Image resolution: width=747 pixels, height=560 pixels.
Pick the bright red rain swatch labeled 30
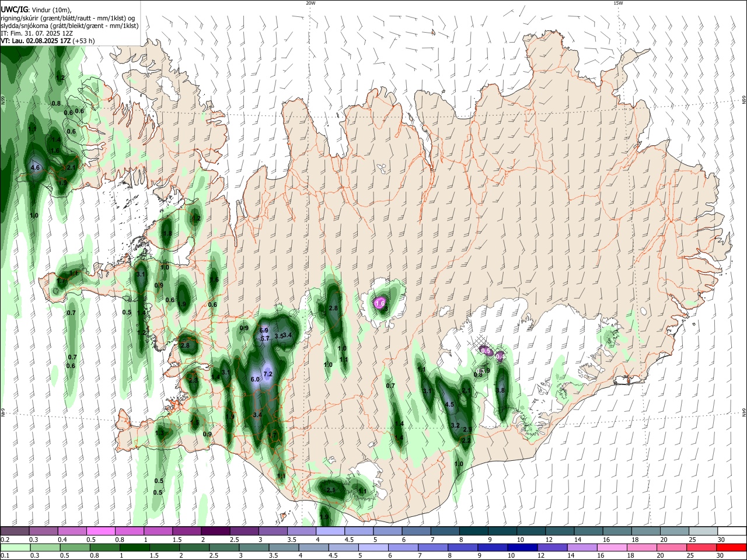pyautogui.click(x=731, y=547)
